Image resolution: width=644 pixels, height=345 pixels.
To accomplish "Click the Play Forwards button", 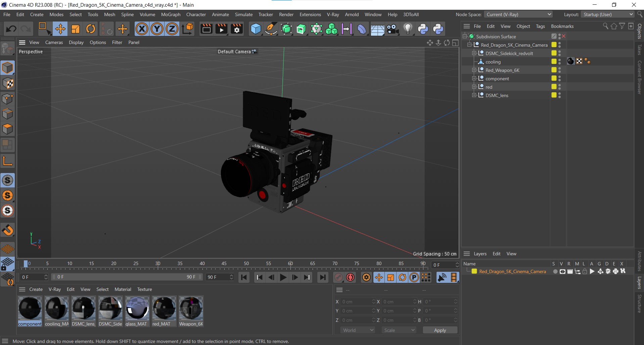I will pos(283,277).
